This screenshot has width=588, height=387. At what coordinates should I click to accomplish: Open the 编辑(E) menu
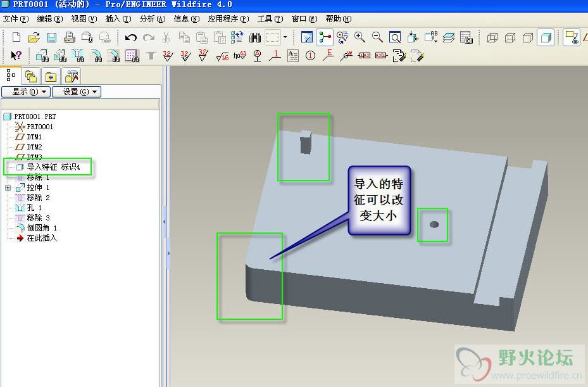click(x=50, y=19)
